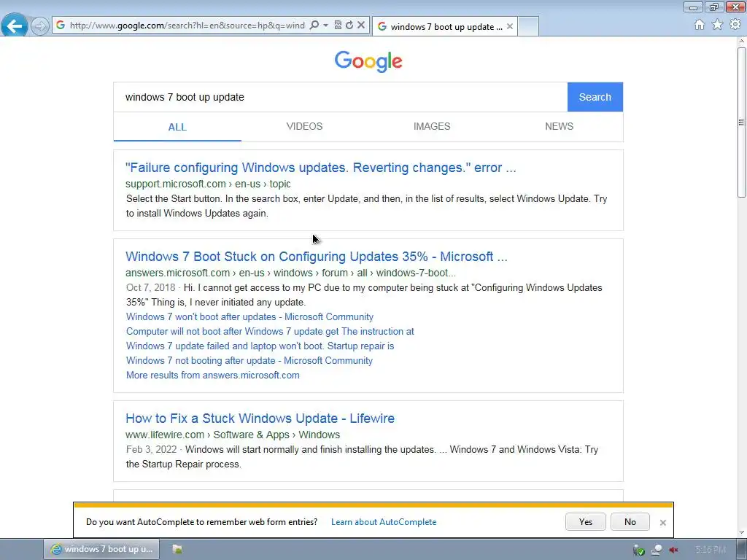Image resolution: width=747 pixels, height=560 pixels.
Task: Stop loading with the address bar X icon
Action: click(361, 26)
